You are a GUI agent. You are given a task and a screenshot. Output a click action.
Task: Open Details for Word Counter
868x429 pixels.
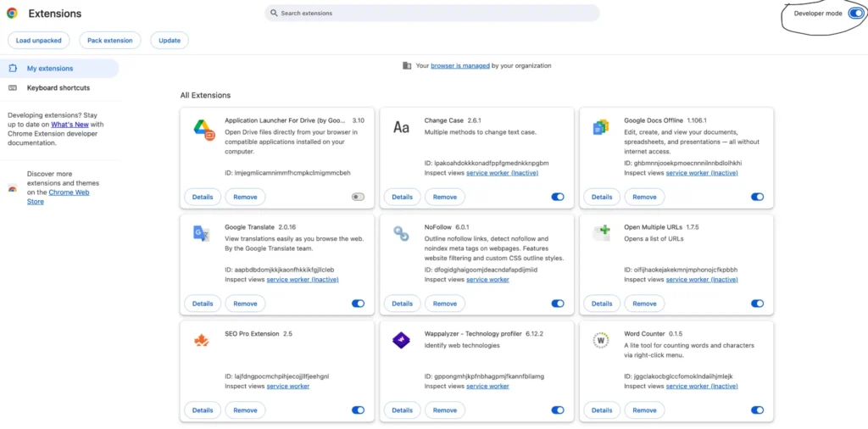pos(602,410)
